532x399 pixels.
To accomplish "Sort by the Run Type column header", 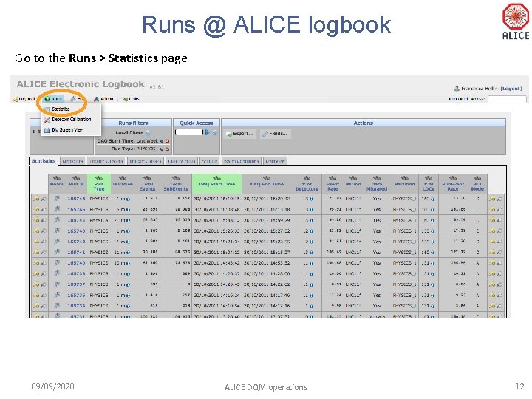I will 99,187.
